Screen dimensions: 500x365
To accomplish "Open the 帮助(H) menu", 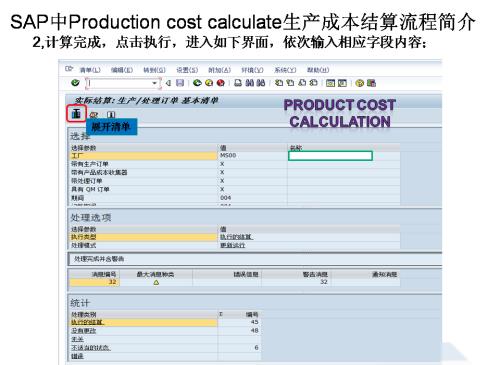I will pyautogui.click(x=318, y=70).
